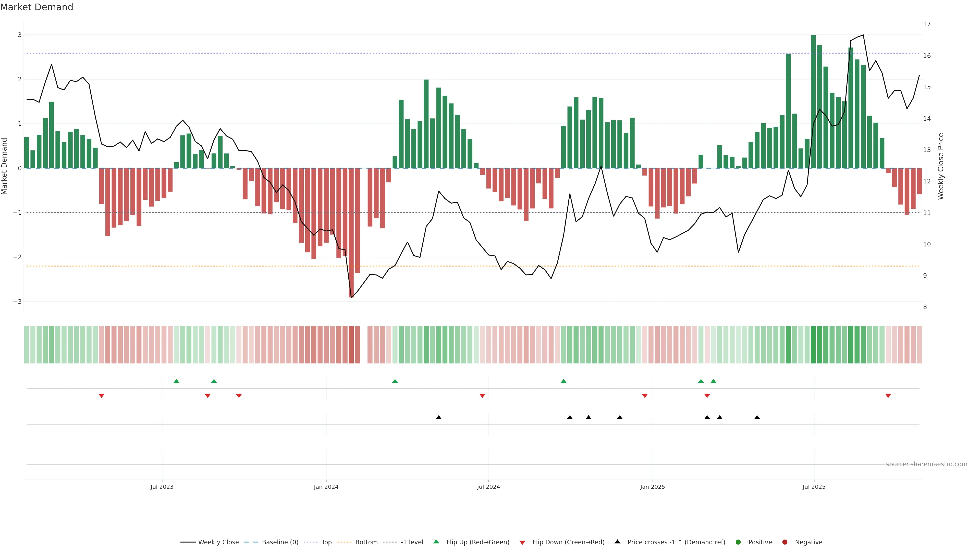Click the first green Flip Up marker after Jul 2023
980x551 pixels.
pyautogui.click(x=176, y=381)
